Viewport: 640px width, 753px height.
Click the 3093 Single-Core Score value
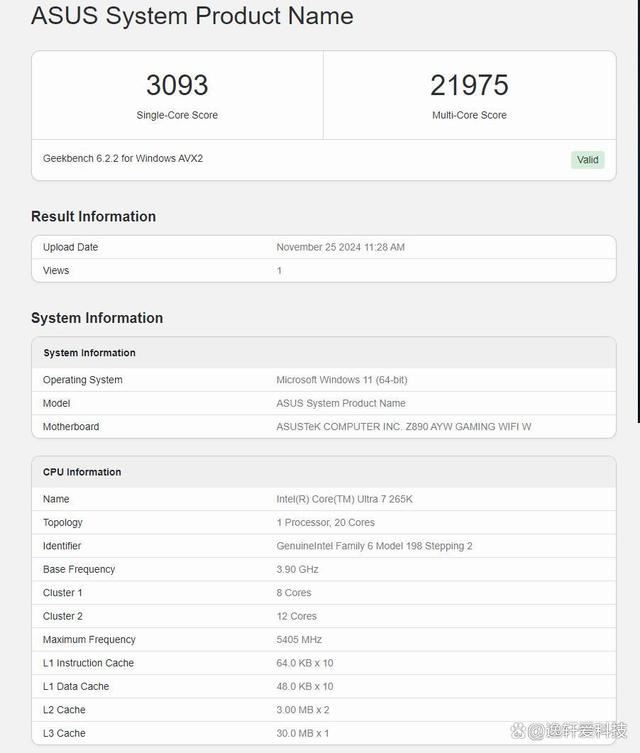[177, 85]
